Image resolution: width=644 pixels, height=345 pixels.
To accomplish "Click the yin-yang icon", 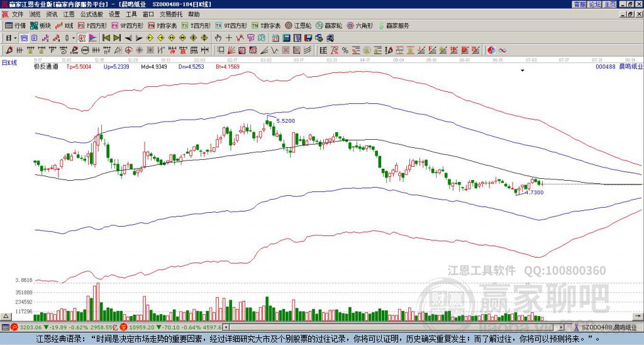I will [x=491, y=50].
